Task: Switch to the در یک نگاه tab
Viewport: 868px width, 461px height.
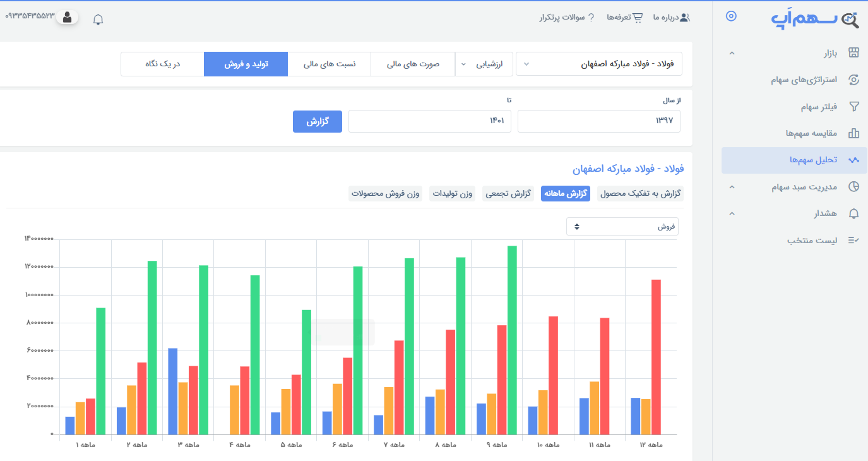Action: 162,64
